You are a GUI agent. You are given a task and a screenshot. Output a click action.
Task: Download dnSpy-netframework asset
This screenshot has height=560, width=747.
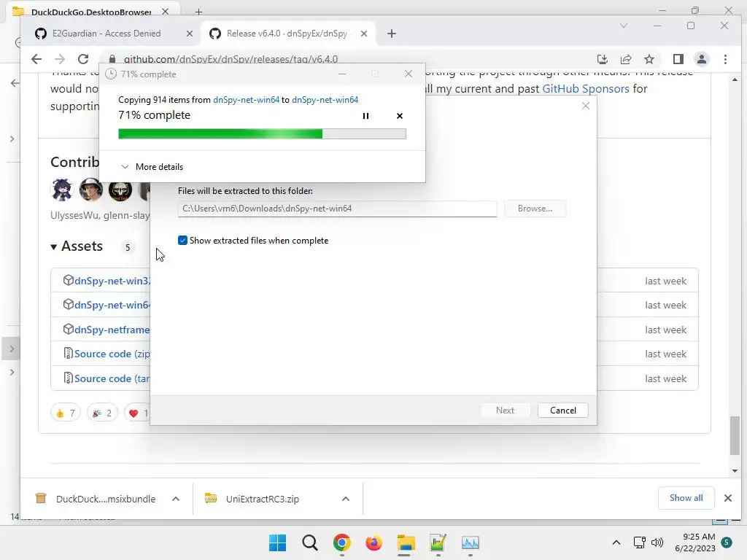pyautogui.click(x=112, y=330)
